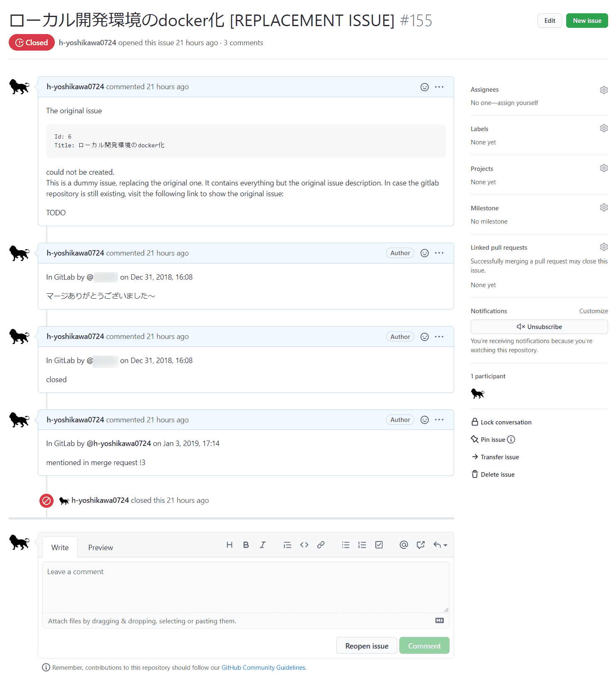Add a bulleted list in comment editor

[345, 545]
